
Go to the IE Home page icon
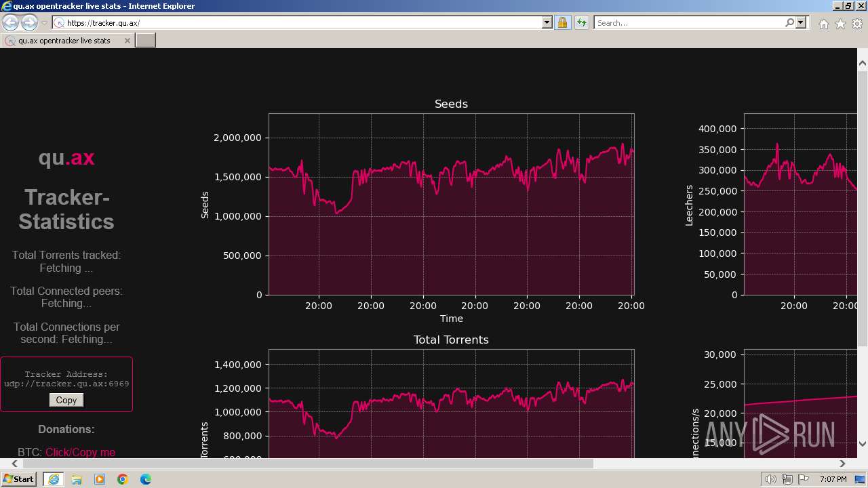(x=823, y=24)
